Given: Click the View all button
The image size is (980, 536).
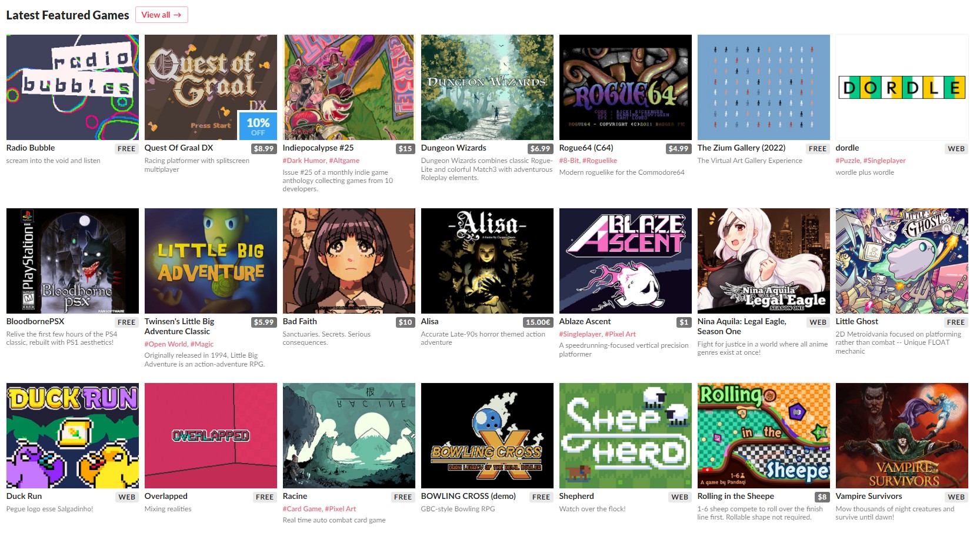Looking at the screenshot, I should click(x=161, y=15).
